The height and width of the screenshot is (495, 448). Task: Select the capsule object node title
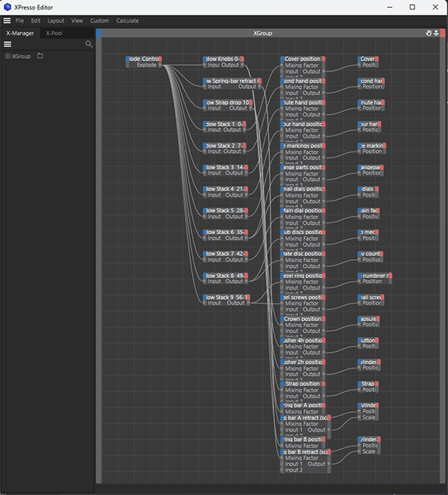[368, 319]
